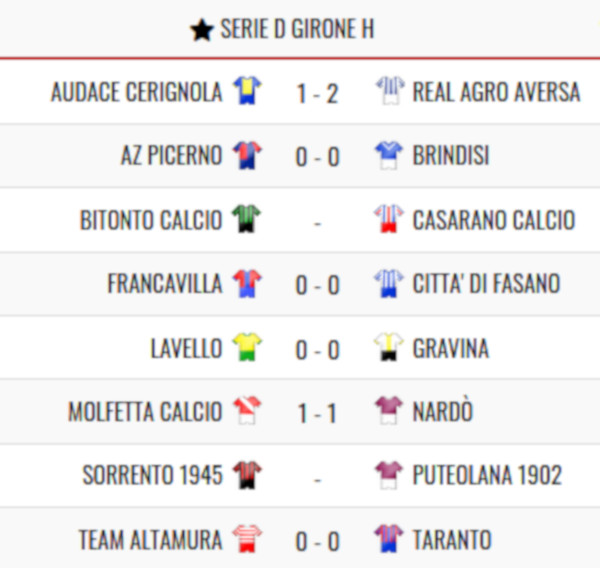Open the Puteolana 1902 team link
Image resolution: width=600 pixels, height=568 pixels.
click(x=487, y=475)
